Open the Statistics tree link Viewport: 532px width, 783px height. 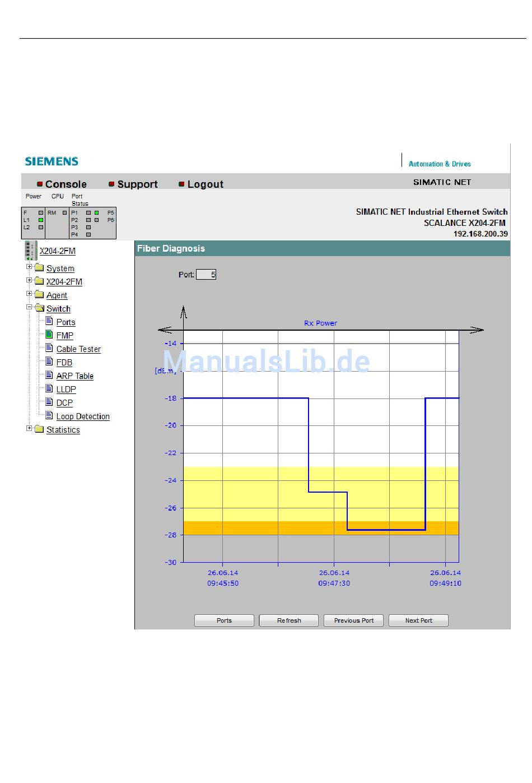click(x=63, y=430)
